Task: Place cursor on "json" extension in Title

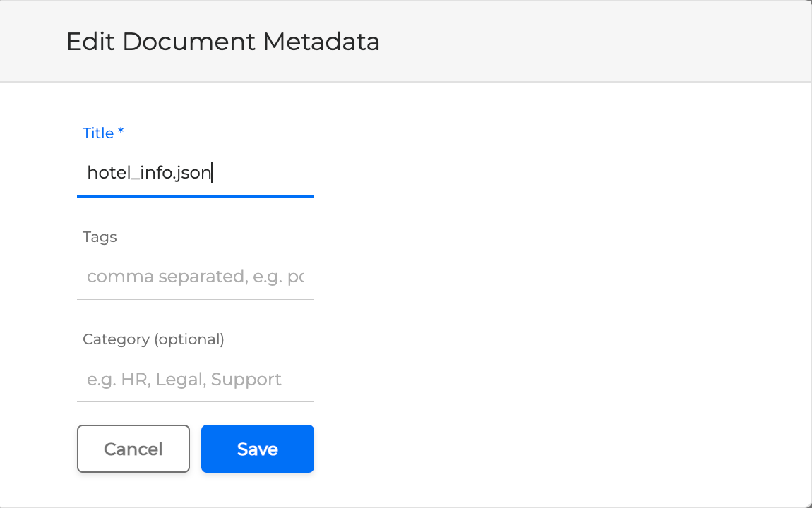Action: 198,173
